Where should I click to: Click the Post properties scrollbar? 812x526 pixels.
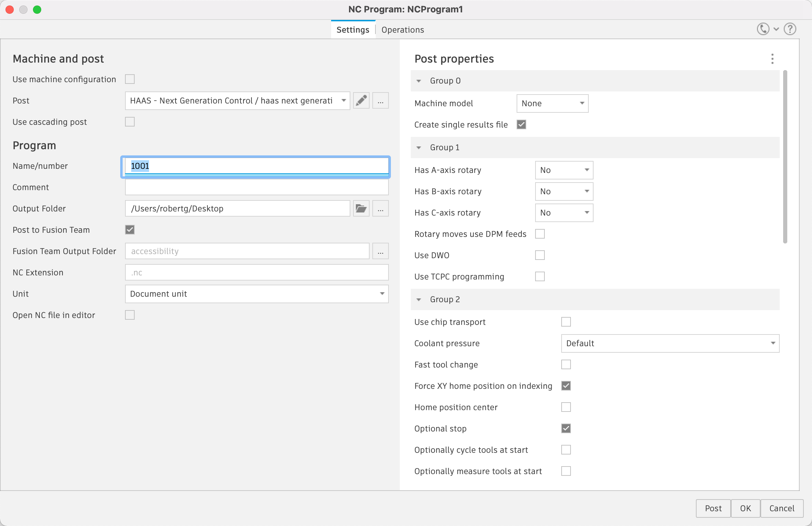(785, 157)
